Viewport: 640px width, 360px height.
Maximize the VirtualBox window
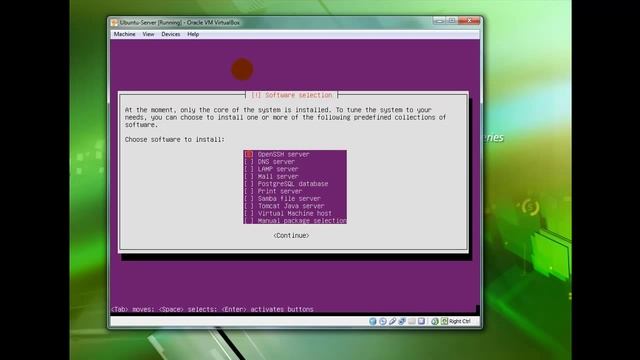tap(451, 20)
